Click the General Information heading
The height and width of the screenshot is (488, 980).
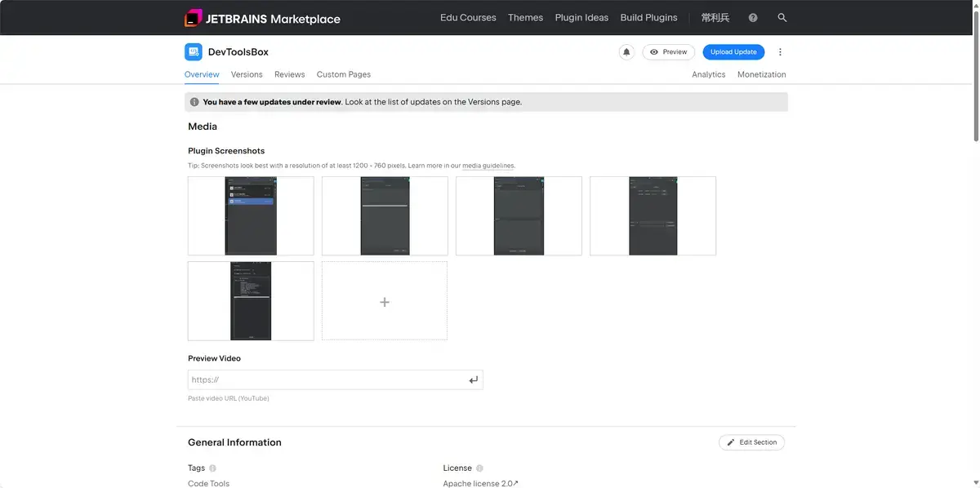click(x=234, y=442)
